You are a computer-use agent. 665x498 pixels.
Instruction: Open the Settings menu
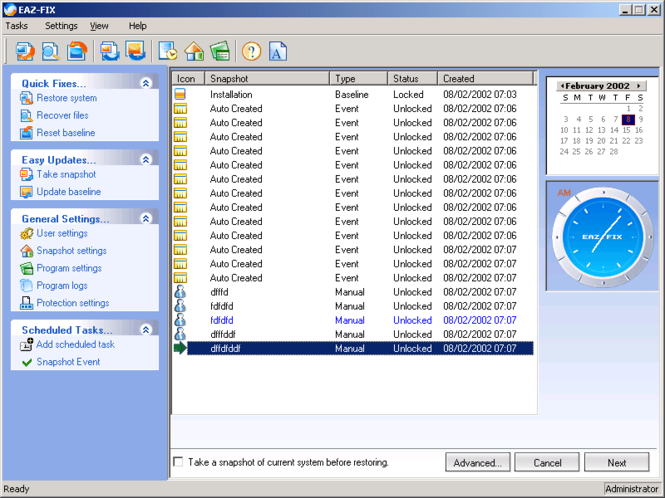[61, 26]
